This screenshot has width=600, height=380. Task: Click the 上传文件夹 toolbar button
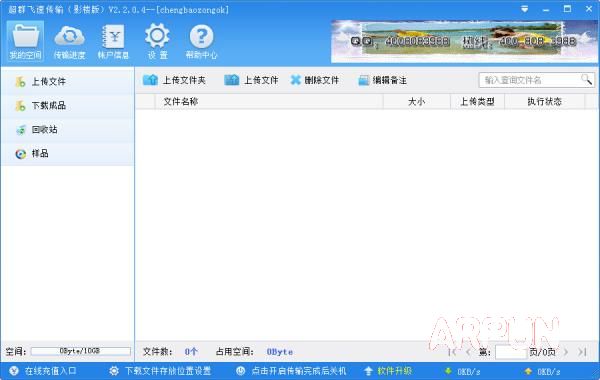point(174,80)
